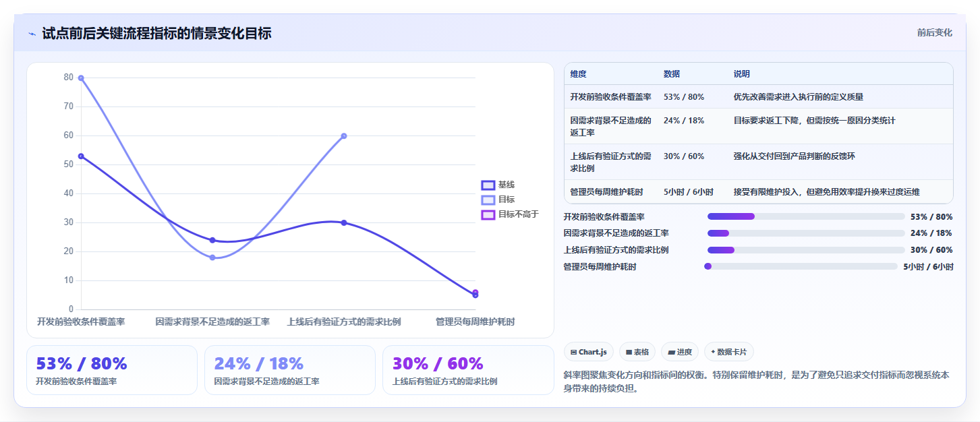Click the baseline point at value 53
Image resolution: width=980 pixels, height=422 pixels.
(x=81, y=156)
